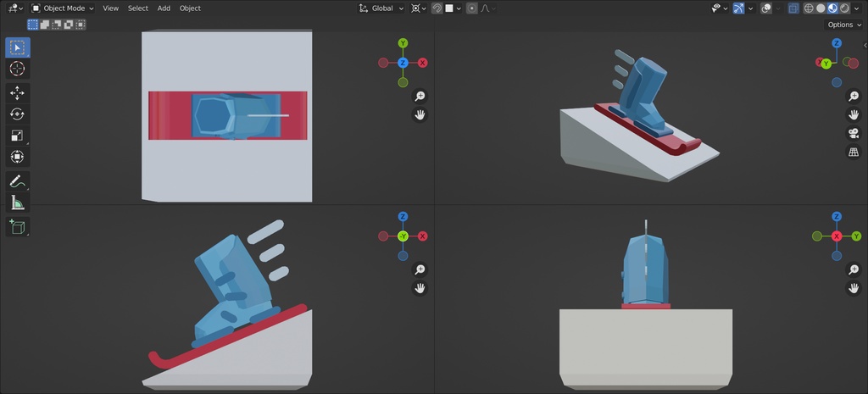Choose the extend selection mode icon
868x394 pixels.
pyautogui.click(x=45, y=25)
